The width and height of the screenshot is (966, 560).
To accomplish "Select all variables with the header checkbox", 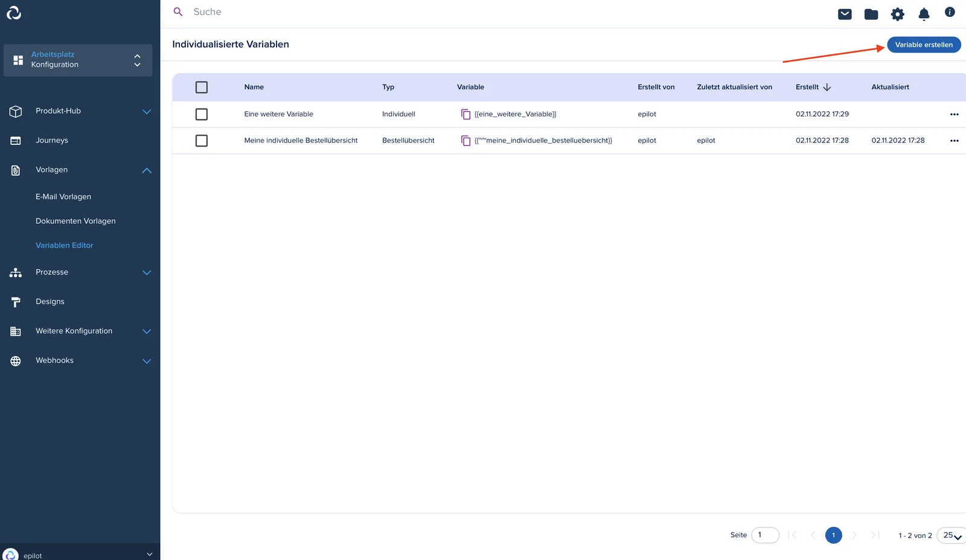I will pos(202,87).
